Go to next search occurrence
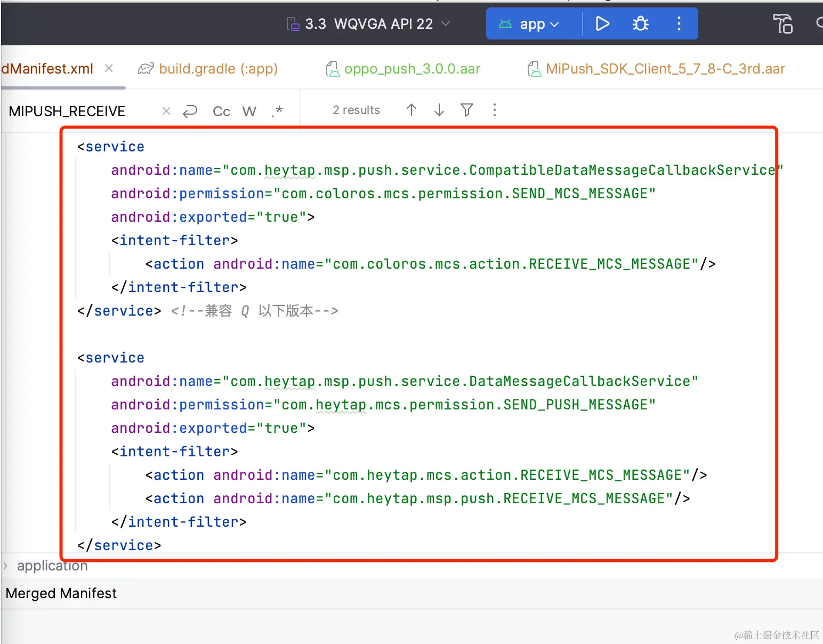Screen dimensions: 823x644 tap(439, 110)
